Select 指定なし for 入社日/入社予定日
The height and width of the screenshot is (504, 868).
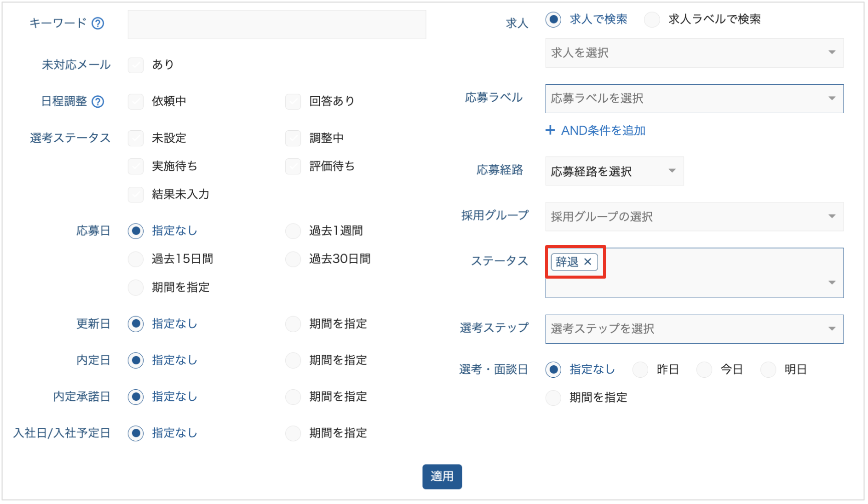pyautogui.click(x=136, y=433)
